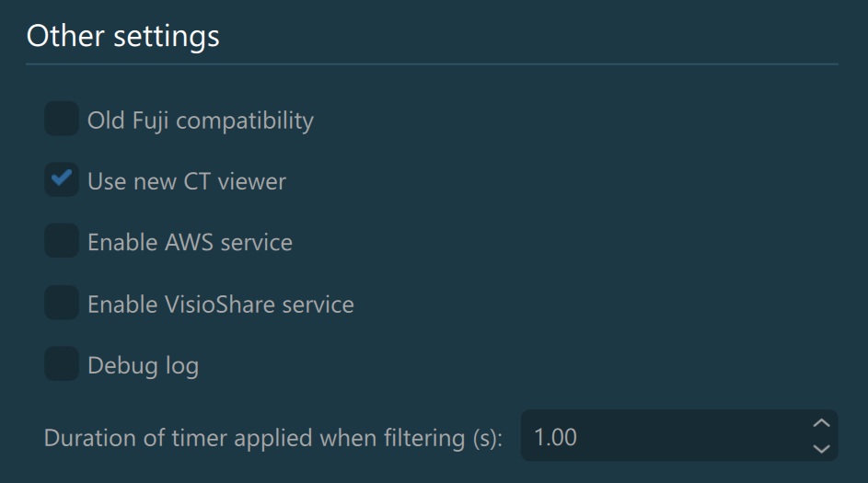868x483 pixels.
Task: Click the empty space in the duration box
Action: (700, 436)
